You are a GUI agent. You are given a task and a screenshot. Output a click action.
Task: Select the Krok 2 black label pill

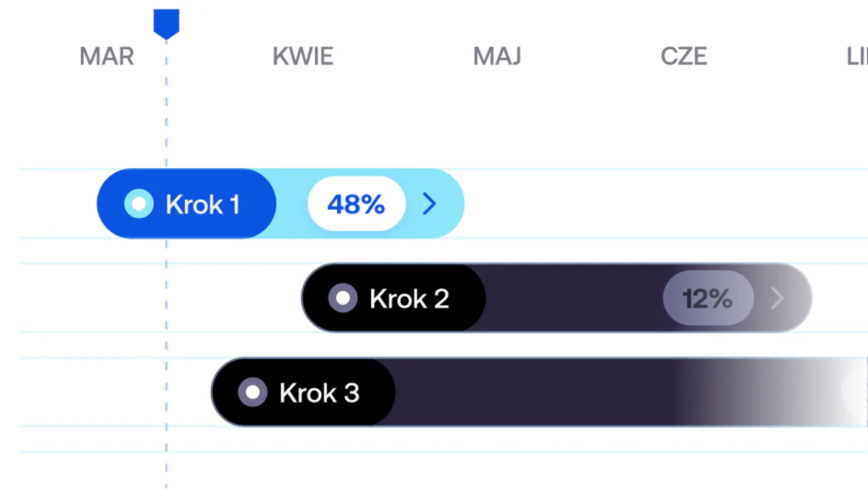click(x=394, y=298)
